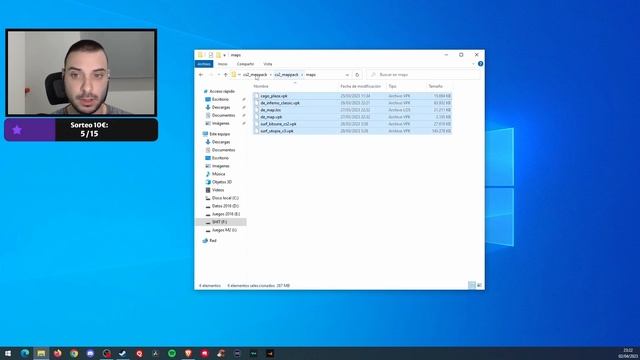Open the Juegos M2 drive in sidebar
This screenshot has width=640, height=360.
(224, 230)
